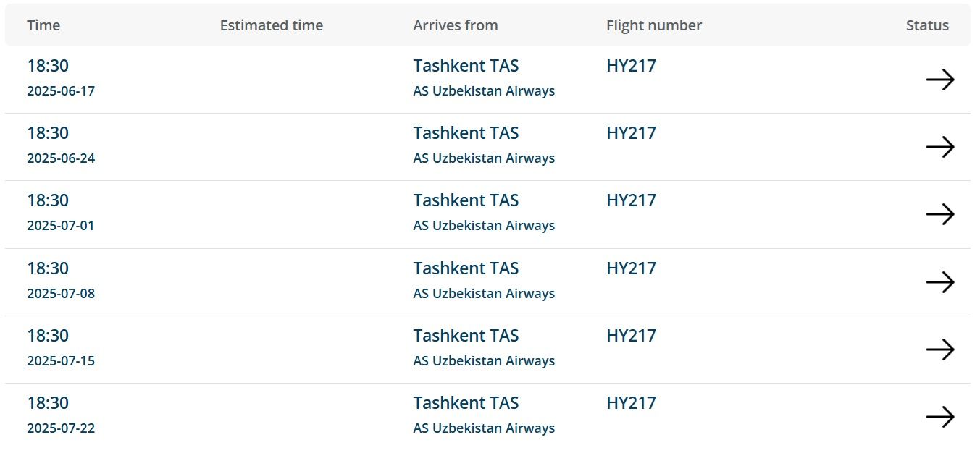The image size is (980, 453).
Task: Select the Flight number column header
Action: pos(653,25)
